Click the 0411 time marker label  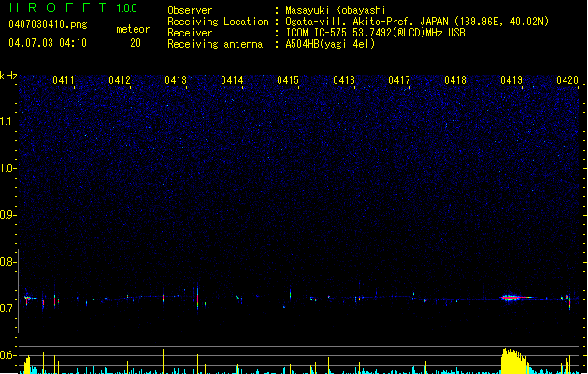(64, 80)
